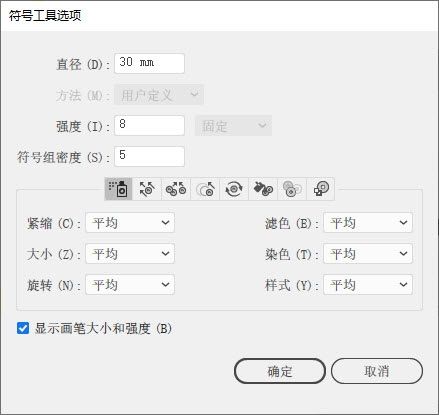439x415 pixels.
Task: Click the 符号组密度 (S) input field
Action: pyautogui.click(x=149, y=156)
